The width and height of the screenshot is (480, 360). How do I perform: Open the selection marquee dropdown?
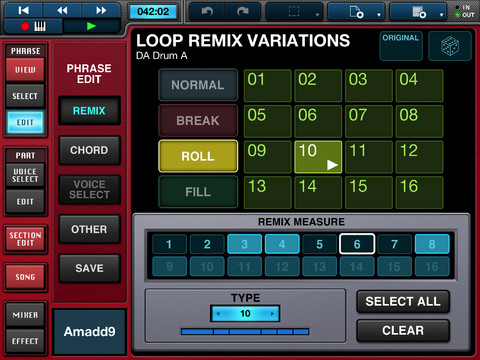coord(294,12)
